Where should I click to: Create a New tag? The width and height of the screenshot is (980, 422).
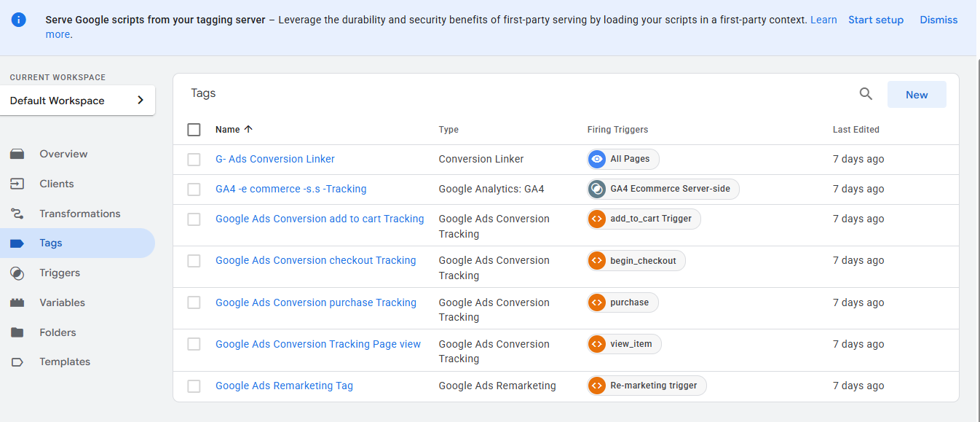917,95
